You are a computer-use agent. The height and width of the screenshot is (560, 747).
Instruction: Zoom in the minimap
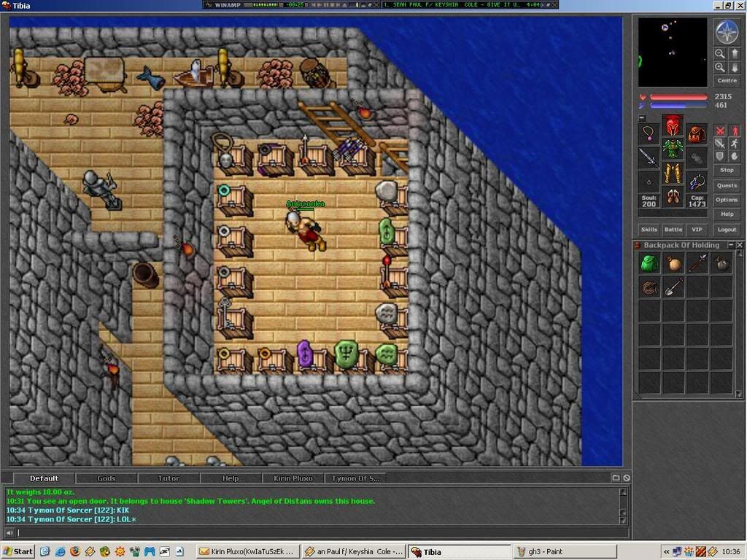click(720, 68)
